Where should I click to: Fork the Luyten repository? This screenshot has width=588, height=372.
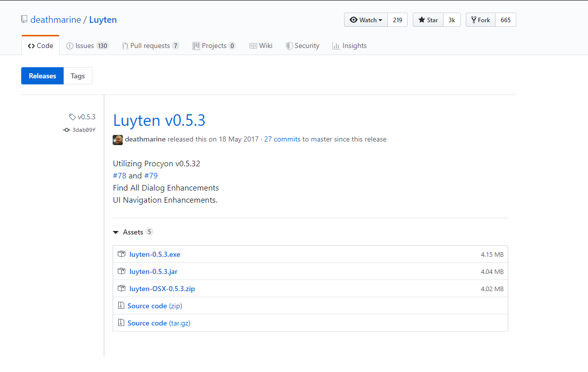point(480,20)
